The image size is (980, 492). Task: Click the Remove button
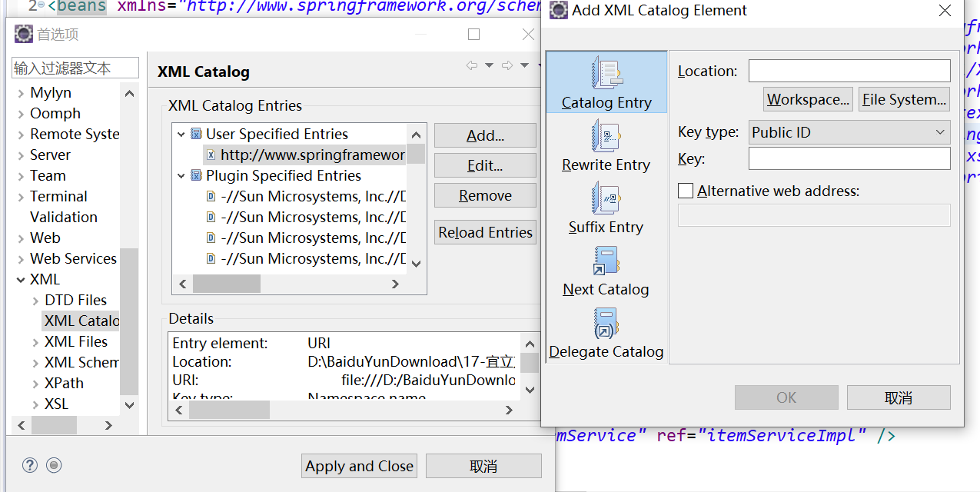click(x=485, y=195)
